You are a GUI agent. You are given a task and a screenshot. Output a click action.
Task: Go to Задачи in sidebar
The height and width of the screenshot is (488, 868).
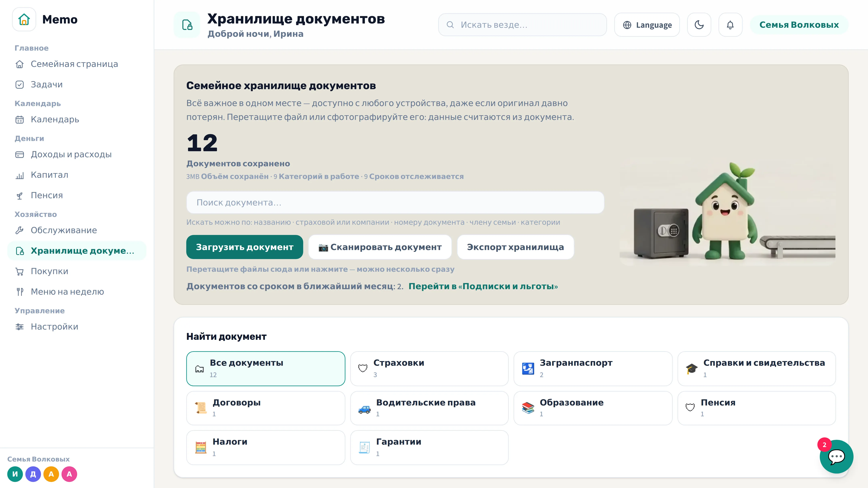click(x=77, y=85)
